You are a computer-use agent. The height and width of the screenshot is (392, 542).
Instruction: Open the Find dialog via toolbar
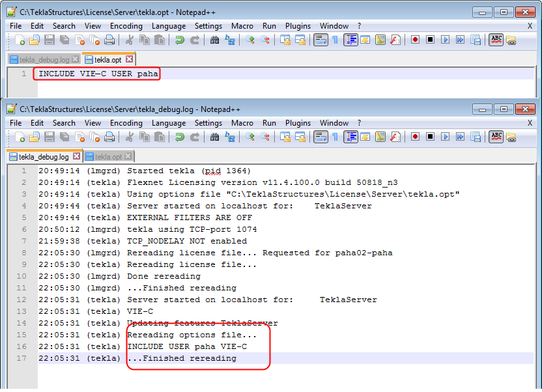tap(216, 40)
